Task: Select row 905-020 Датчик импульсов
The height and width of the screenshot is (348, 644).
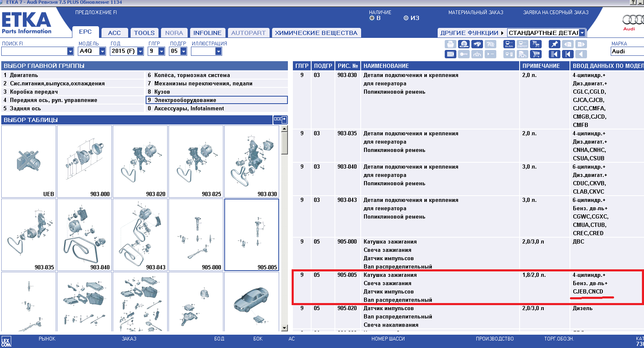Action: (x=468, y=317)
